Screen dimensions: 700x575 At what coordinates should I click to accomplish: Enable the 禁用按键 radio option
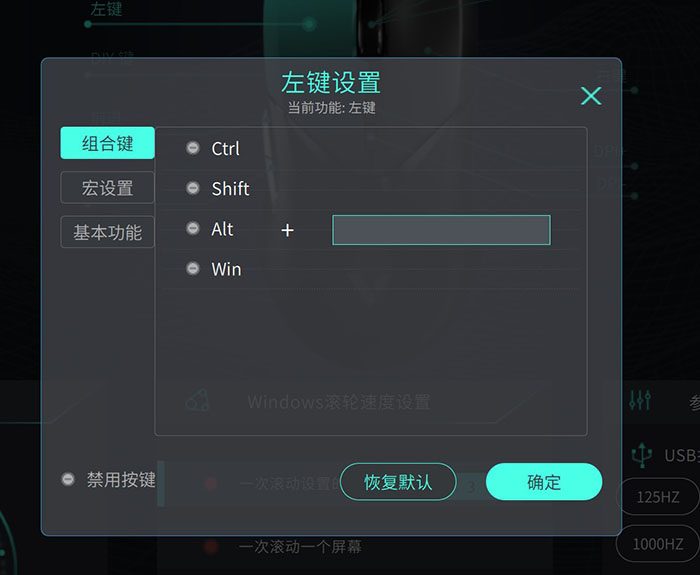point(68,479)
